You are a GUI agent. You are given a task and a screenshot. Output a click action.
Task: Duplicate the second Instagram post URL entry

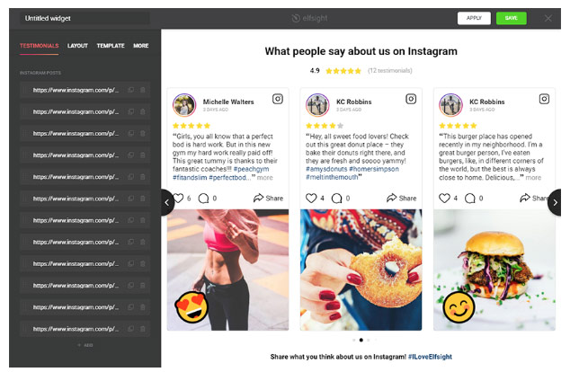pos(131,111)
